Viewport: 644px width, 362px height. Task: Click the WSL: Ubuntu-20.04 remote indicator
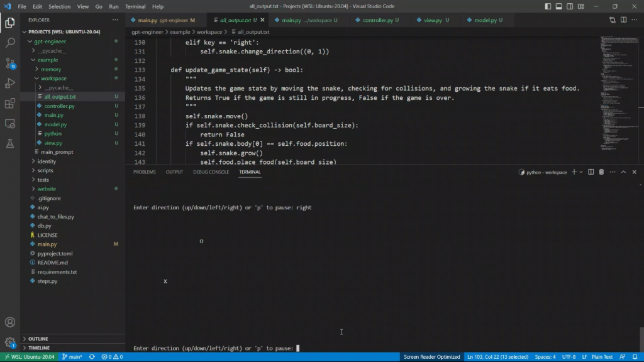[x=29, y=357]
